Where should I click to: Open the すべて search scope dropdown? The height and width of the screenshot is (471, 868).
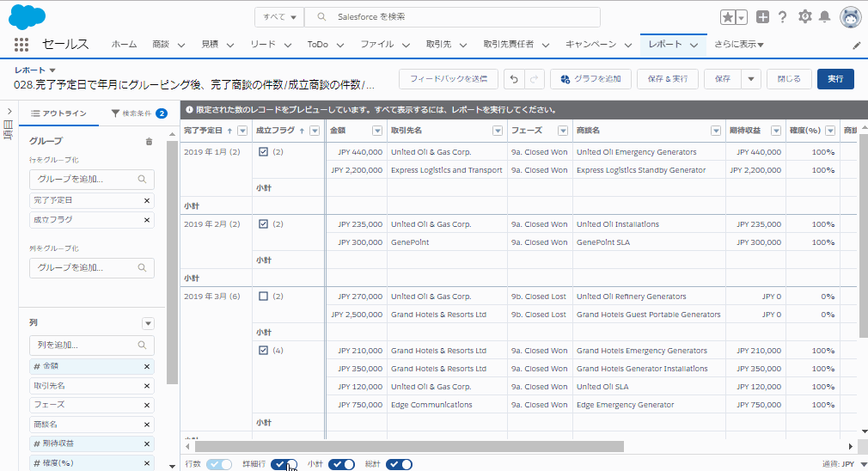(279, 17)
